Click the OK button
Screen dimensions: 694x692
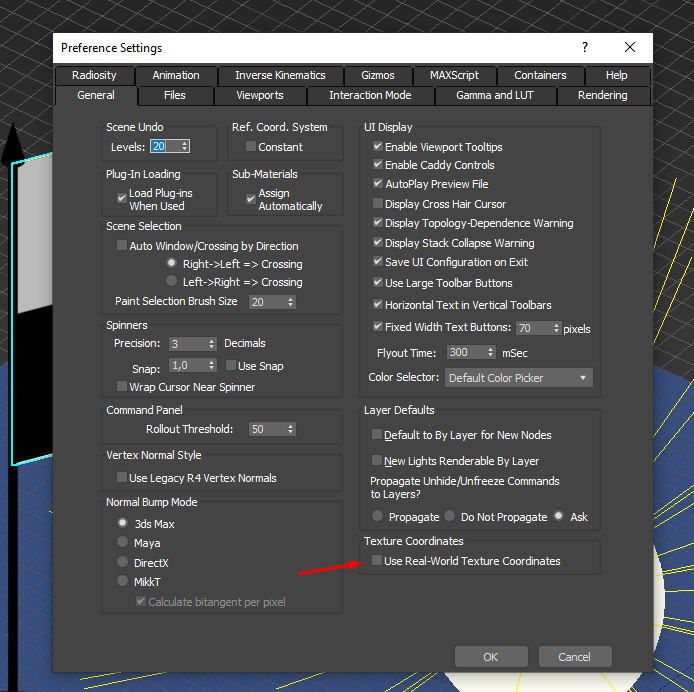pyautogui.click(x=491, y=657)
